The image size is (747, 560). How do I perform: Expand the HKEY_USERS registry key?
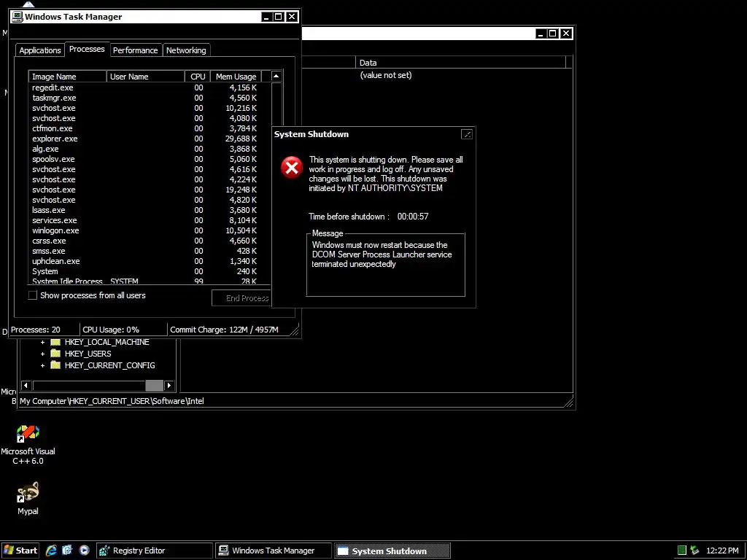(42, 354)
